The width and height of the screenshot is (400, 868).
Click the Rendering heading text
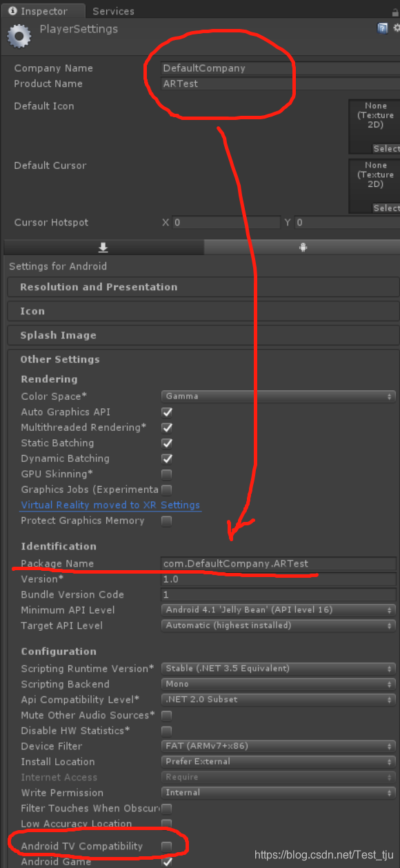click(49, 379)
